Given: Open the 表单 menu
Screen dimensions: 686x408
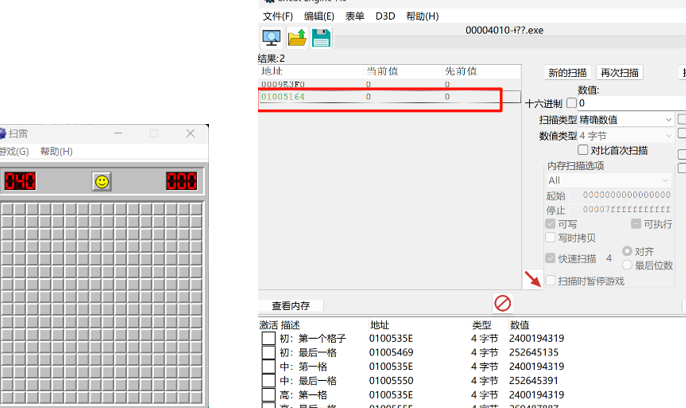Looking at the screenshot, I should (354, 16).
